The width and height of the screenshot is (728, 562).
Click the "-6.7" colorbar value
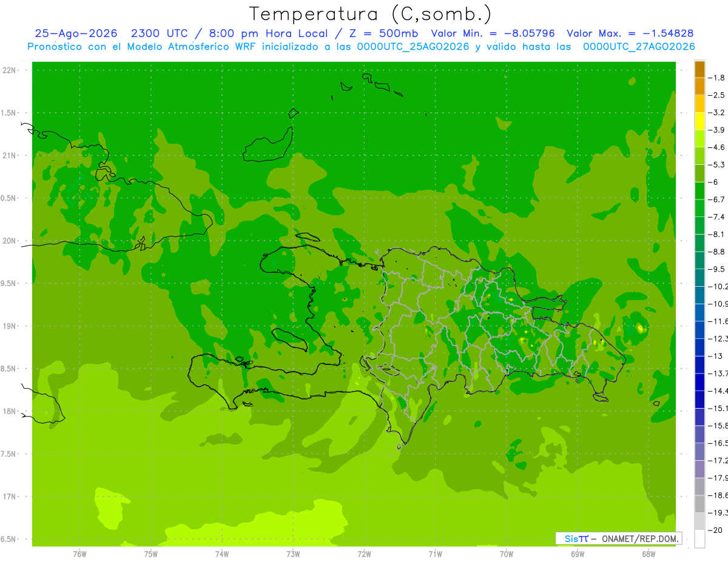point(716,199)
